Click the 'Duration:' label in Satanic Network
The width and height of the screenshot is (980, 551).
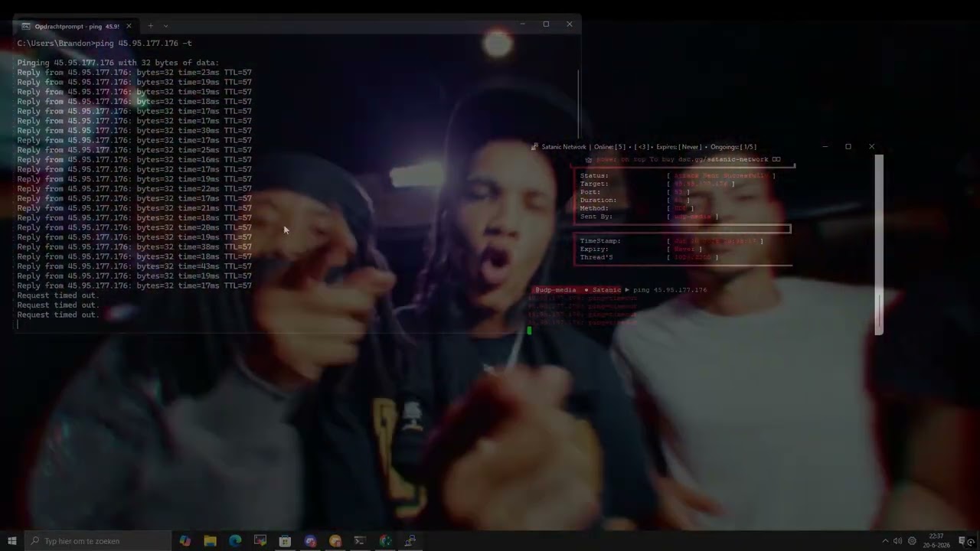[598, 201]
